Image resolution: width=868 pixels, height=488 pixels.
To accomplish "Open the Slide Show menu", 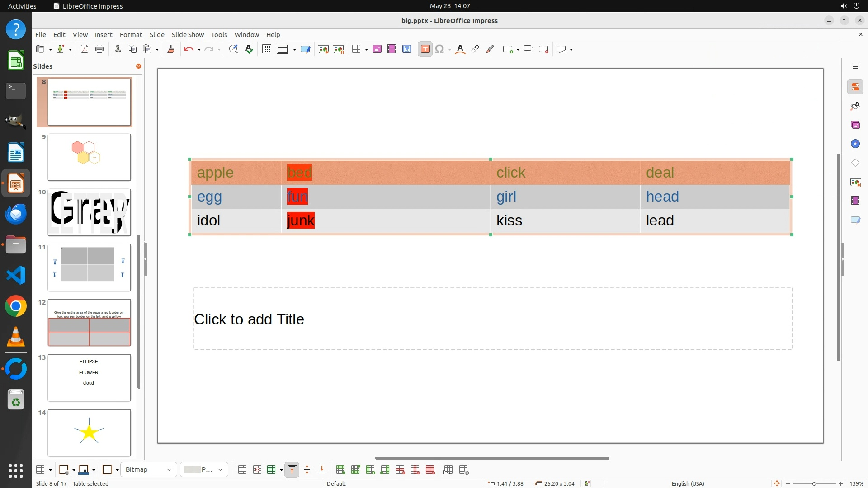I will click(188, 34).
